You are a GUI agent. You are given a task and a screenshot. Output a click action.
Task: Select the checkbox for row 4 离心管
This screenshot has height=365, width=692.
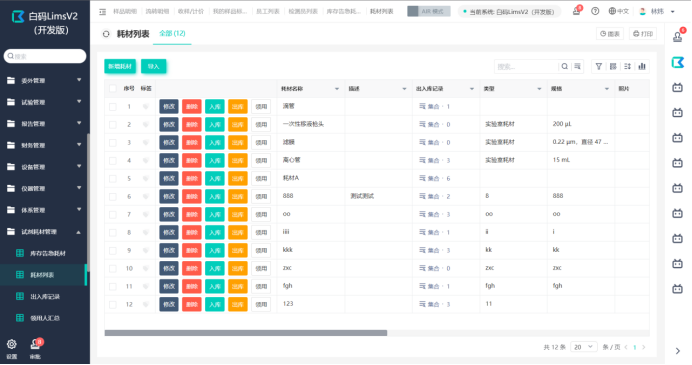(113, 161)
